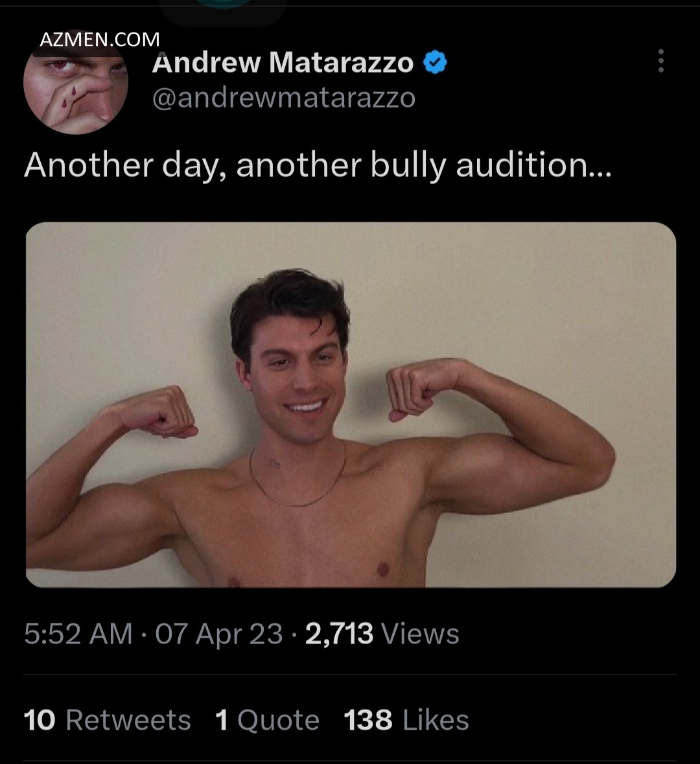Click the quote count number 1
The height and width of the screenshot is (764, 700).
click(x=222, y=721)
